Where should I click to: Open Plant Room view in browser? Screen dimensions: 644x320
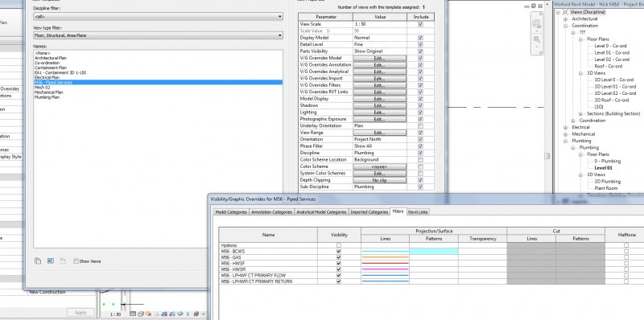pos(606,188)
